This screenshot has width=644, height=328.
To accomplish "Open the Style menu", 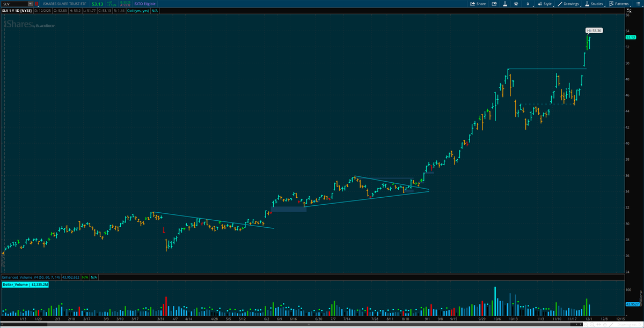I will coord(545,4).
